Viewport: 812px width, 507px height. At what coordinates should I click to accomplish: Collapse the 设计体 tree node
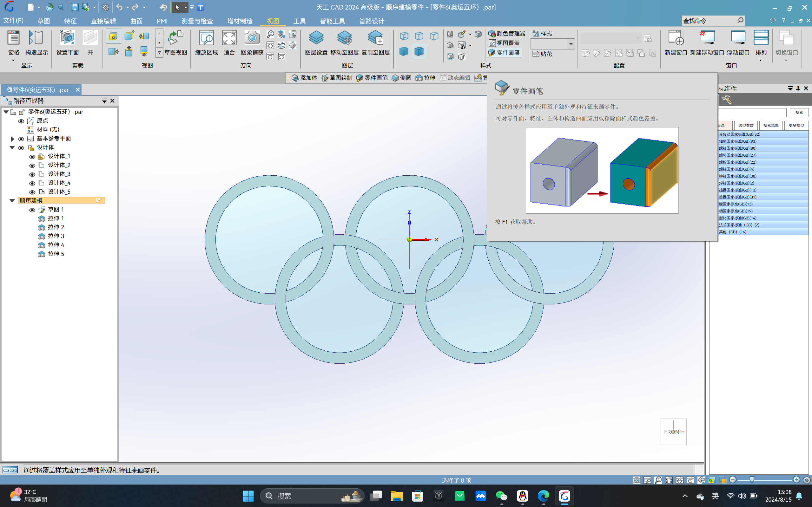(x=12, y=147)
